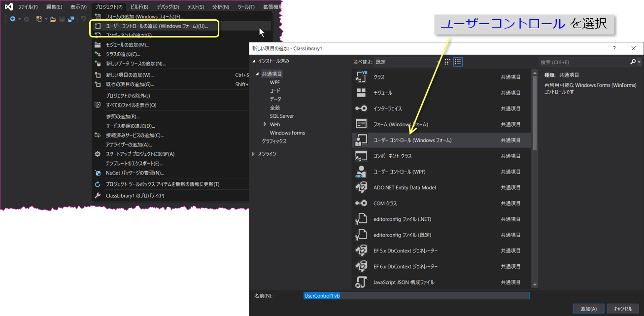The height and width of the screenshot is (316, 644).
Task: Click NuGet パッケージの管理 menu icon
Action: (x=98, y=173)
